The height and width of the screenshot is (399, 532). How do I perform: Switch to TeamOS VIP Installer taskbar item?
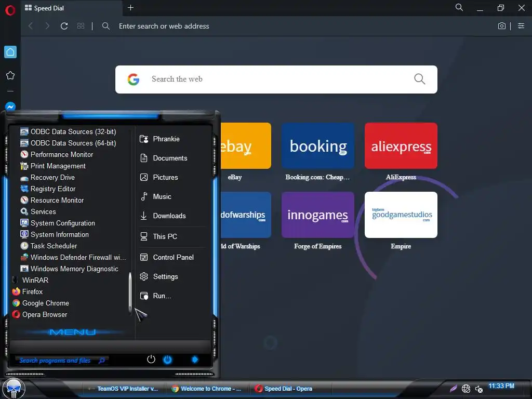point(123,389)
